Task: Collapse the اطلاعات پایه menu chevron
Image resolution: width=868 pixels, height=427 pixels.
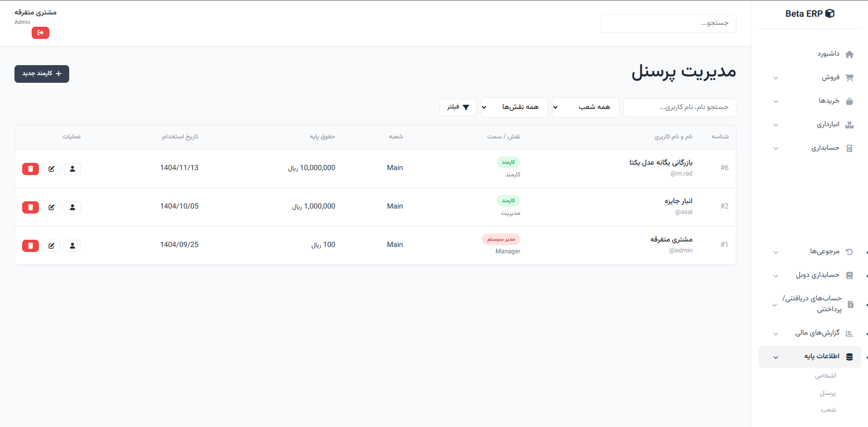Action: 776,358
